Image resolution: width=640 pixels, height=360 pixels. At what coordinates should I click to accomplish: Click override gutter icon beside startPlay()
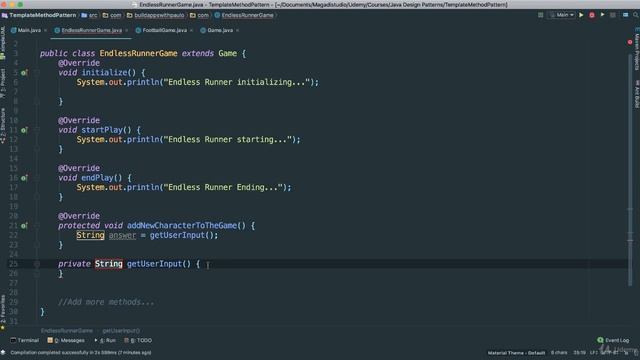coord(24,130)
